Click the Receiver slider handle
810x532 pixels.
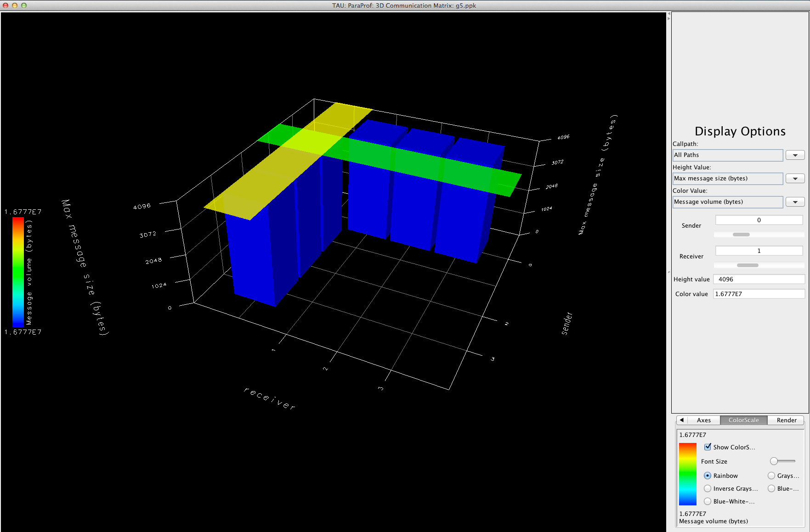(x=748, y=265)
